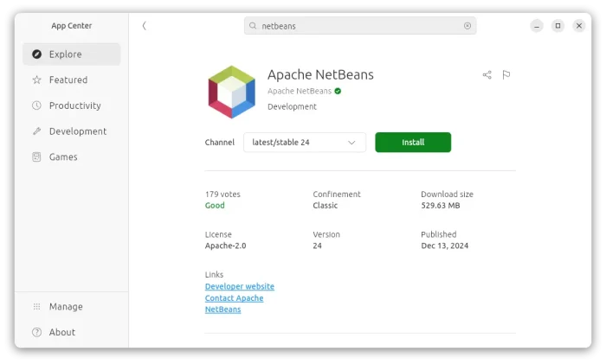Click the Games icon in sidebar
The image size is (606, 364).
click(36, 157)
